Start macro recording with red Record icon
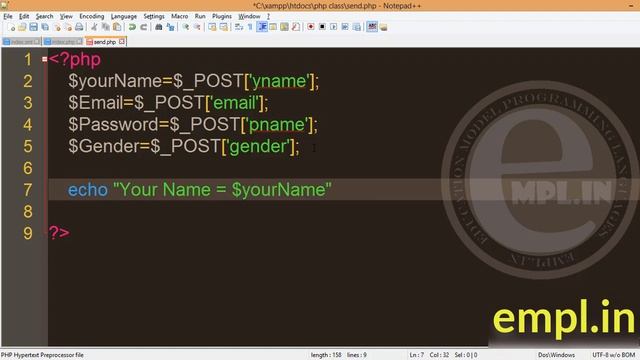 [311, 27]
